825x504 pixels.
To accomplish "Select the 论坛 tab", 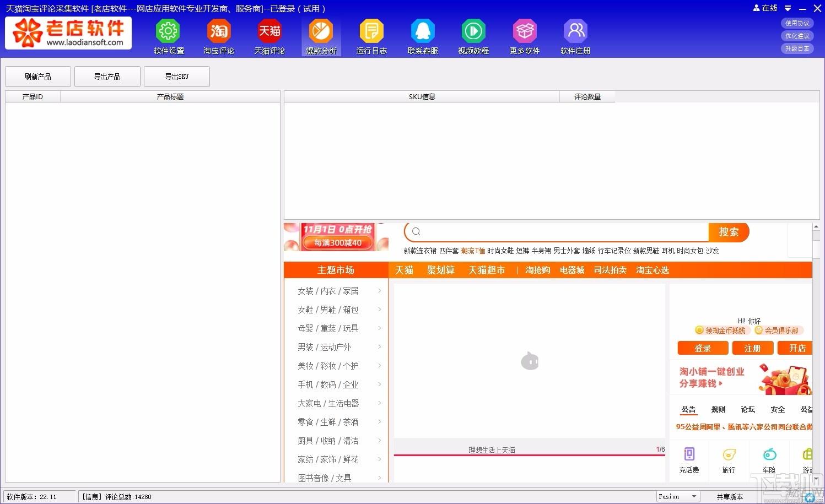I will [748, 409].
